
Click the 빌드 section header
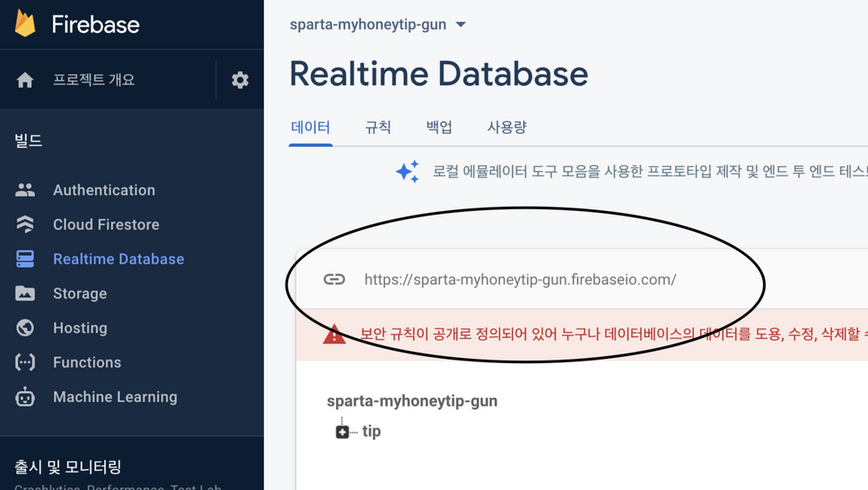[29, 141]
